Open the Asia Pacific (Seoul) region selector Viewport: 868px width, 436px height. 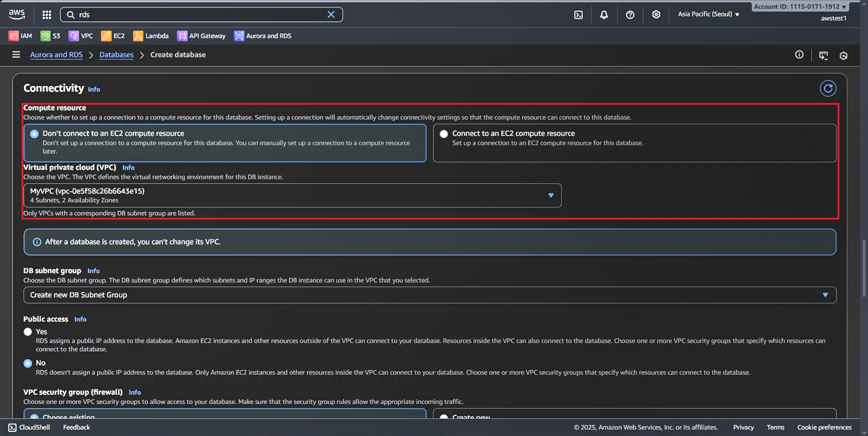click(708, 14)
